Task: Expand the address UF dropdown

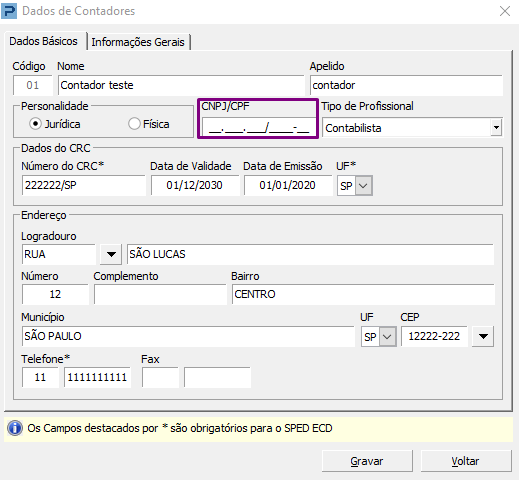Action: [x=388, y=337]
